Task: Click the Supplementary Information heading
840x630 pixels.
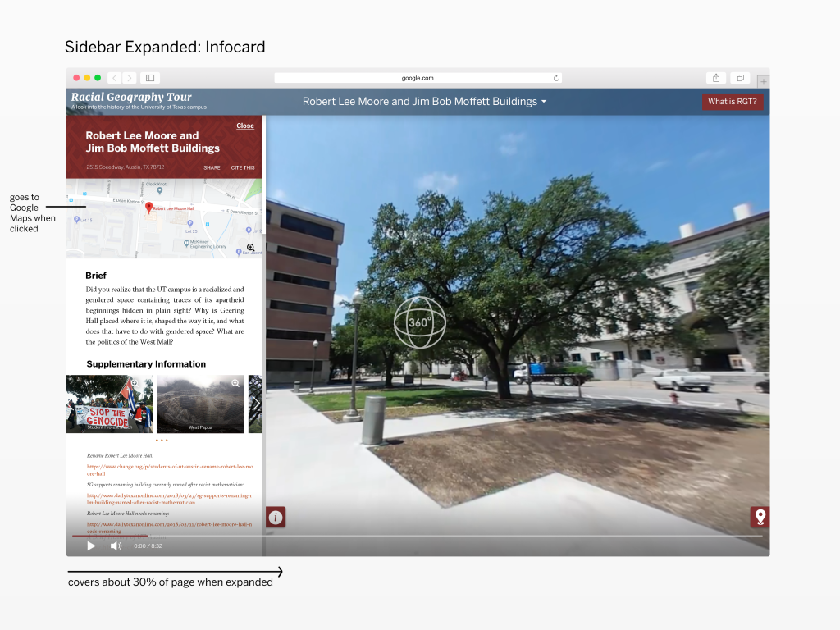Action: (146, 364)
